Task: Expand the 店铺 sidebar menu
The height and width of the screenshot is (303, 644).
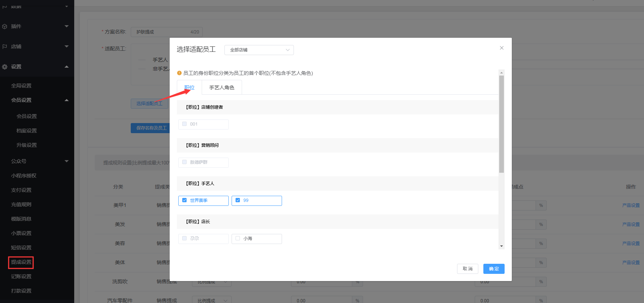Action: coord(67,46)
